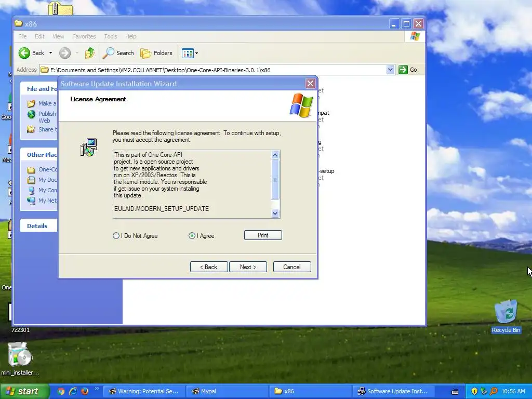Maximize the x86 Explorer window
The width and height of the screenshot is (532, 399).
coord(406,24)
